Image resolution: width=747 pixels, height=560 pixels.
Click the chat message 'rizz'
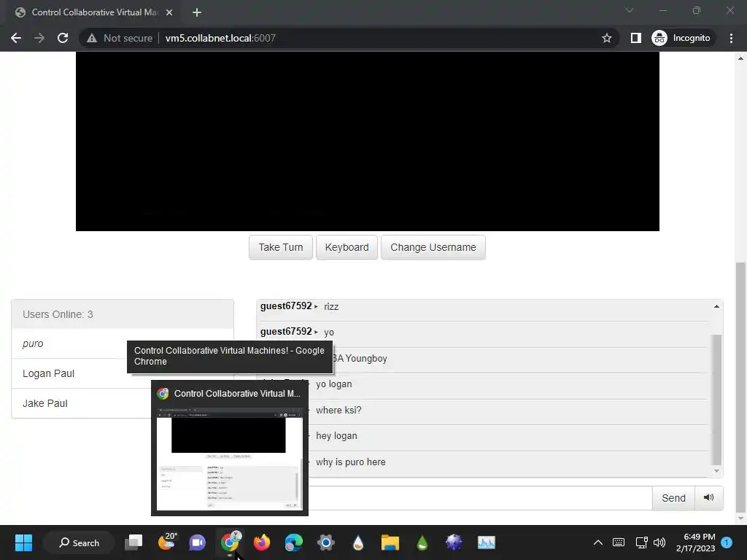pos(331,307)
